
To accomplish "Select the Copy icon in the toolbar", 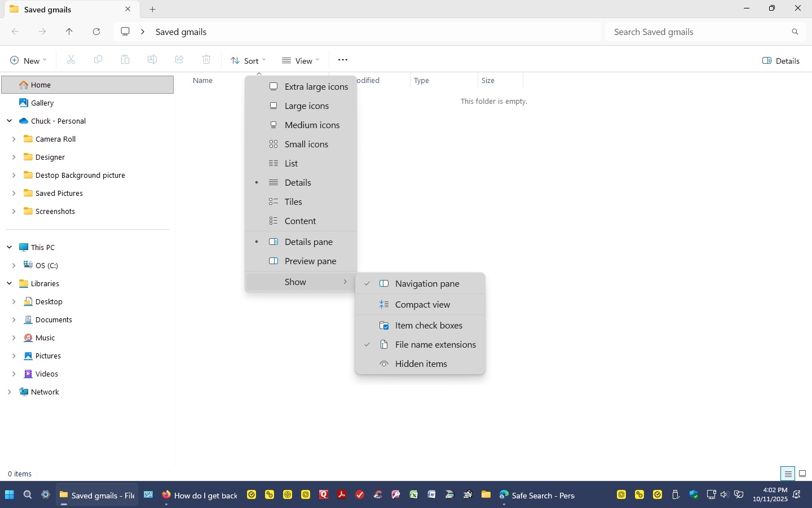I will pos(98,59).
